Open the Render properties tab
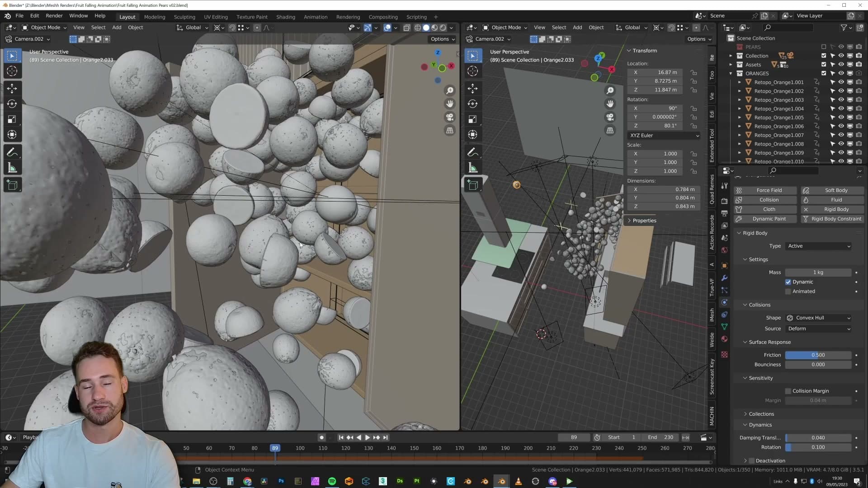This screenshot has height=488, width=868. (724, 201)
